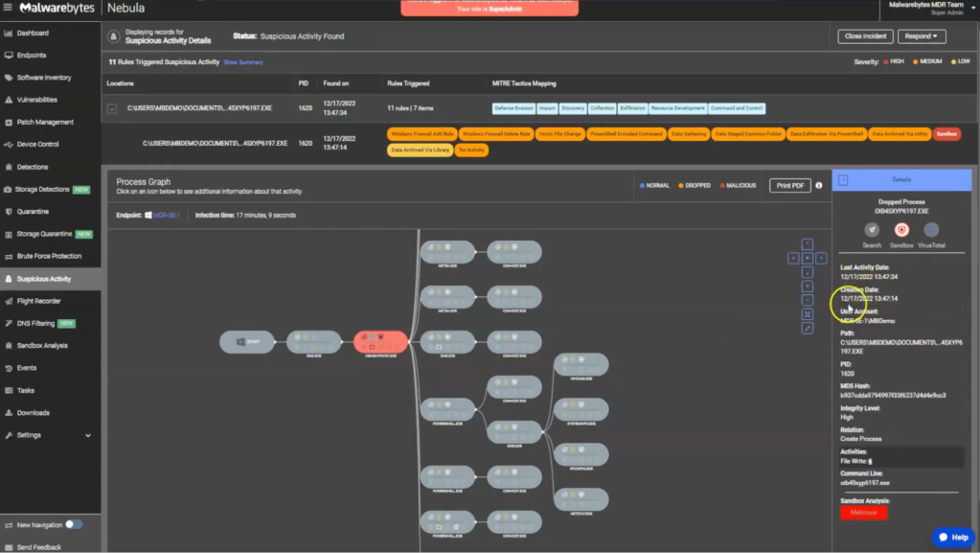Click the Show Summary link
The width and height of the screenshot is (980, 553).
243,62
